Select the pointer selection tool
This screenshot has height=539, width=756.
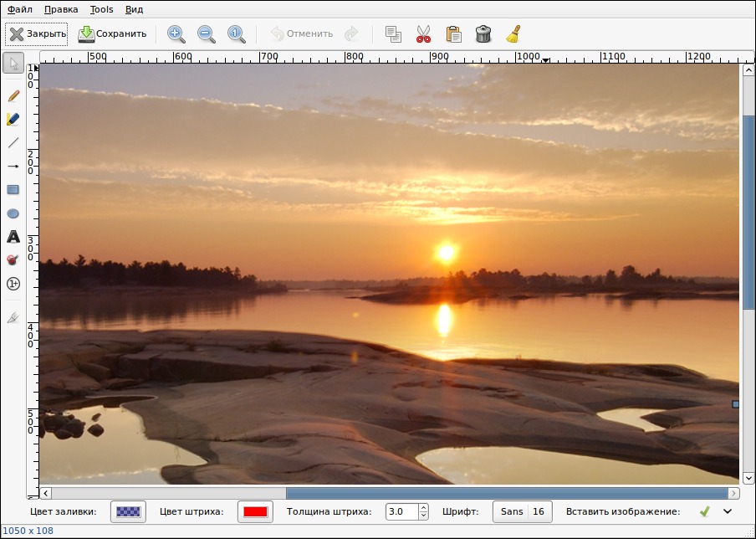click(x=13, y=64)
